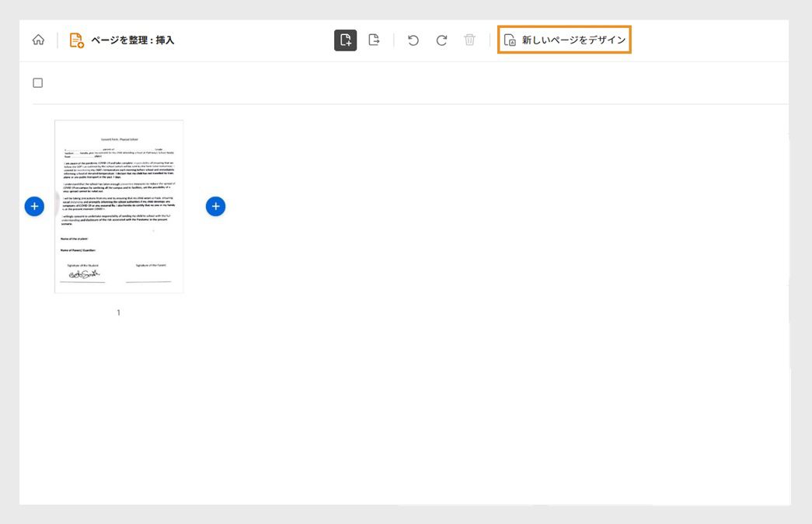This screenshot has width=812, height=524.
Task: Return home using the house icon
Action: click(x=37, y=39)
